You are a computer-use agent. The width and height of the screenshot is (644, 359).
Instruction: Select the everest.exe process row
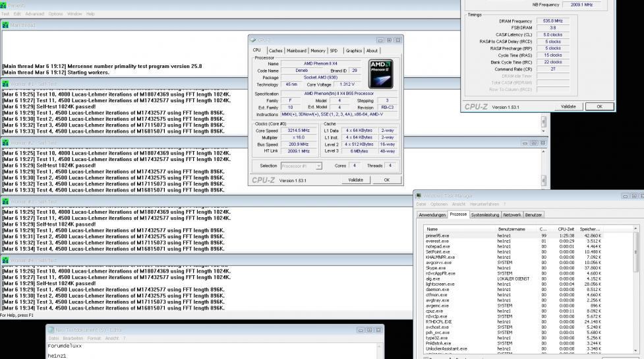click(513, 241)
